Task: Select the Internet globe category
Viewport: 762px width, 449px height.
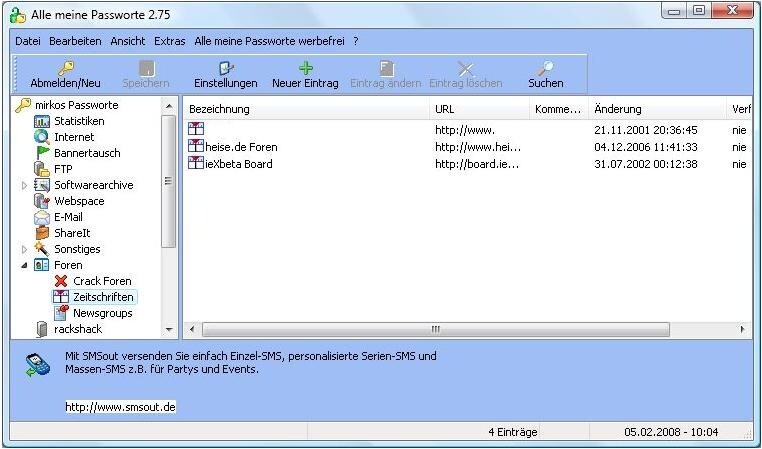Action: [x=42, y=137]
